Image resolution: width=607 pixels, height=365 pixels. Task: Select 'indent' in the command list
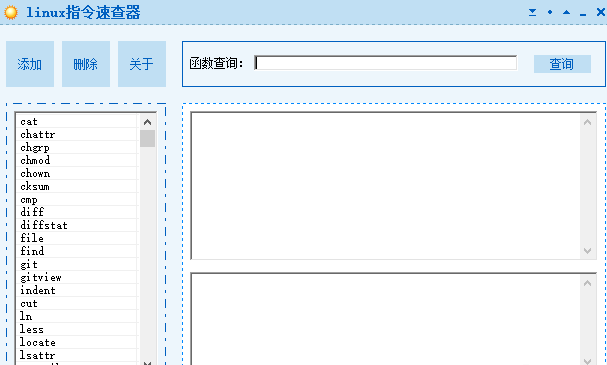click(x=77, y=290)
